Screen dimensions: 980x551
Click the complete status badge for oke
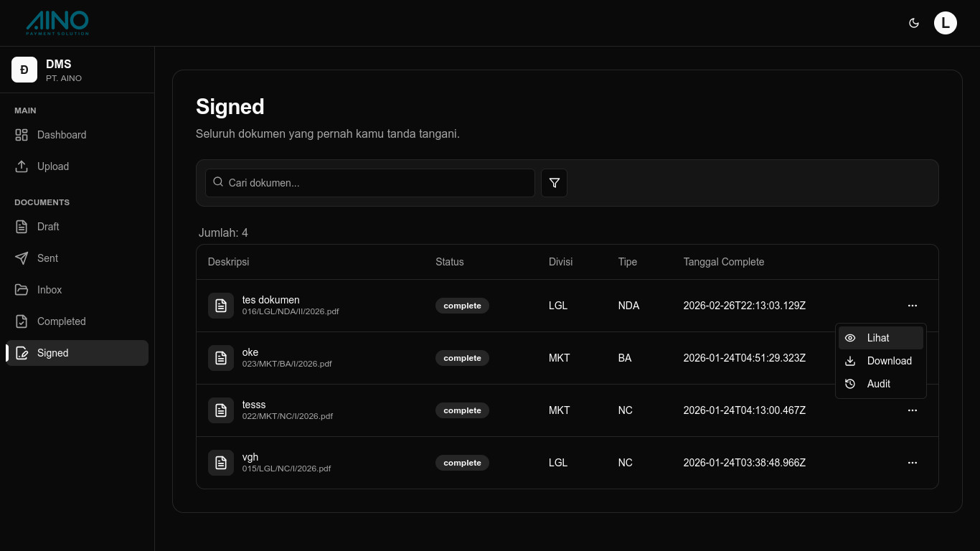(462, 358)
